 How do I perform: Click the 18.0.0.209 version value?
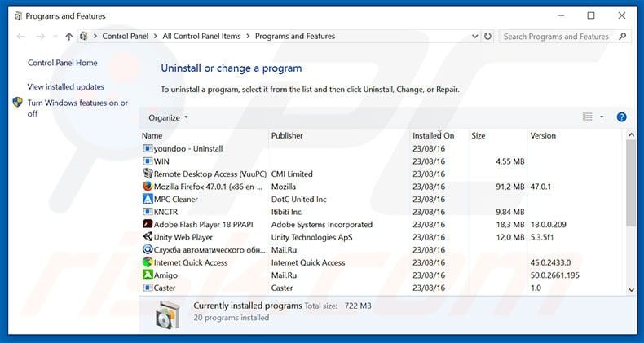(x=549, y=224)
